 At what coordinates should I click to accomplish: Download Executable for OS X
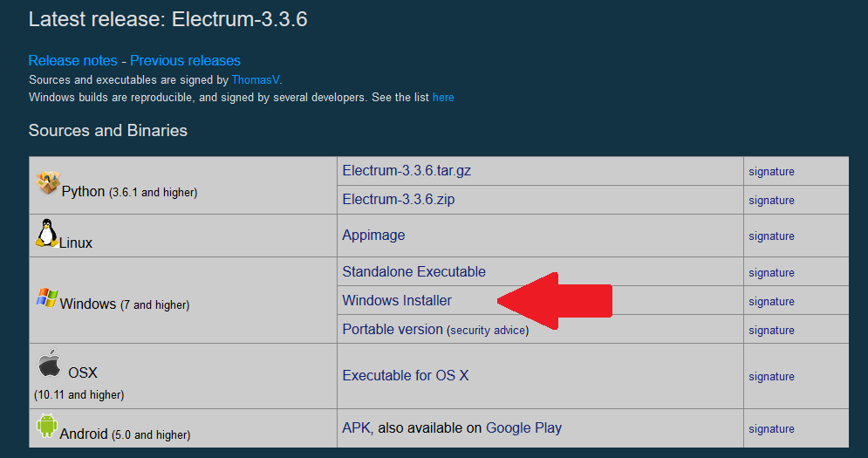pyautogui.click(x=406, y=375)
